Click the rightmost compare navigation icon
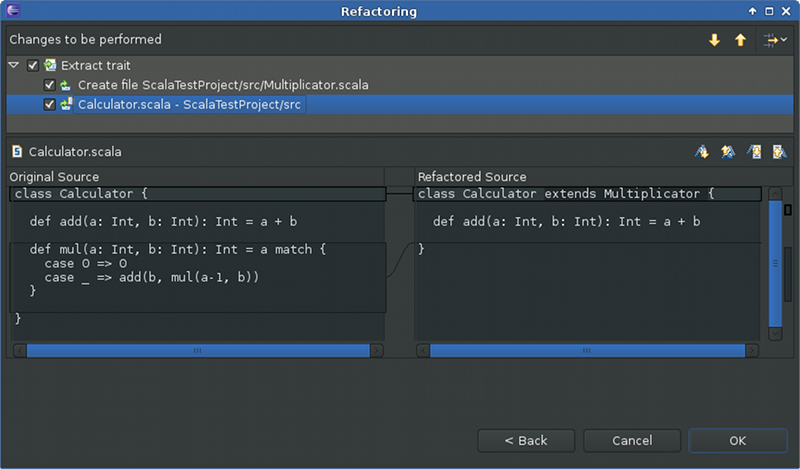800x469 pixels. coord(780,152)
